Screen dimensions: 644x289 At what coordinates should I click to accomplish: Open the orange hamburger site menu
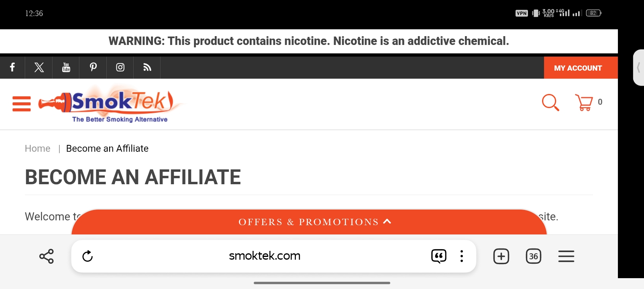(x=22, y=104)
